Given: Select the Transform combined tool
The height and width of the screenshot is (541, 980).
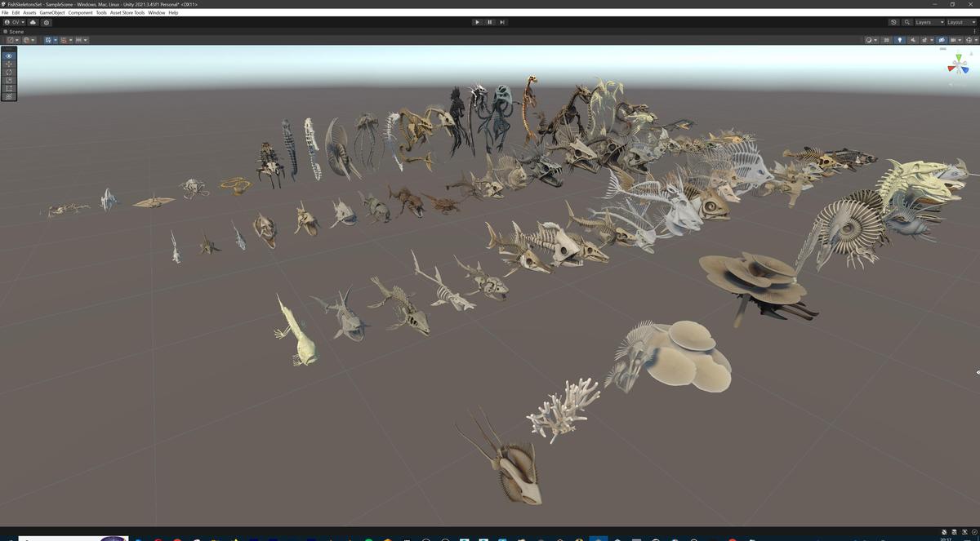Looking at the screenshot, I should [8, 96].
